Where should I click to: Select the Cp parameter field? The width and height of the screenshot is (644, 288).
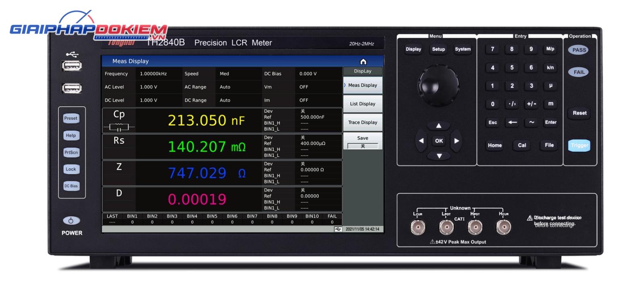click(x=119, y=120)
